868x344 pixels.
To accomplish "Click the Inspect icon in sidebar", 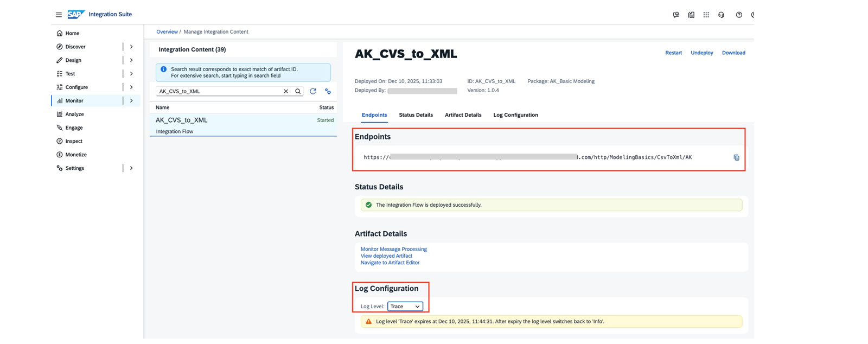I will click(x=60, y=141).
